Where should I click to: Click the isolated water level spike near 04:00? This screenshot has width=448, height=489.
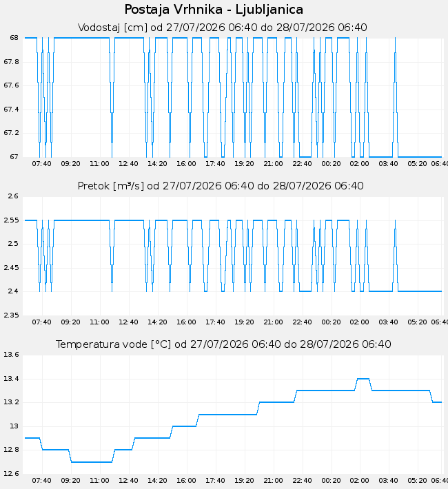[395, 96]
